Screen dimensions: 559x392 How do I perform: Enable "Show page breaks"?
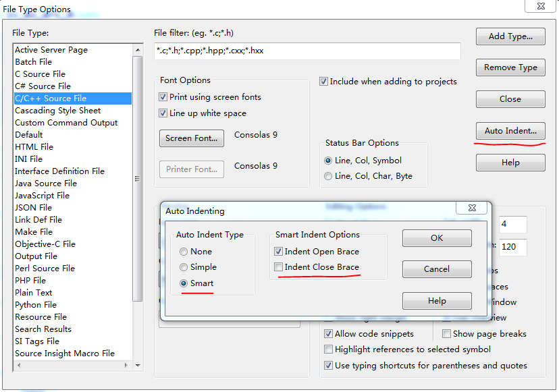pyautogui.click(x=446, y=333)
